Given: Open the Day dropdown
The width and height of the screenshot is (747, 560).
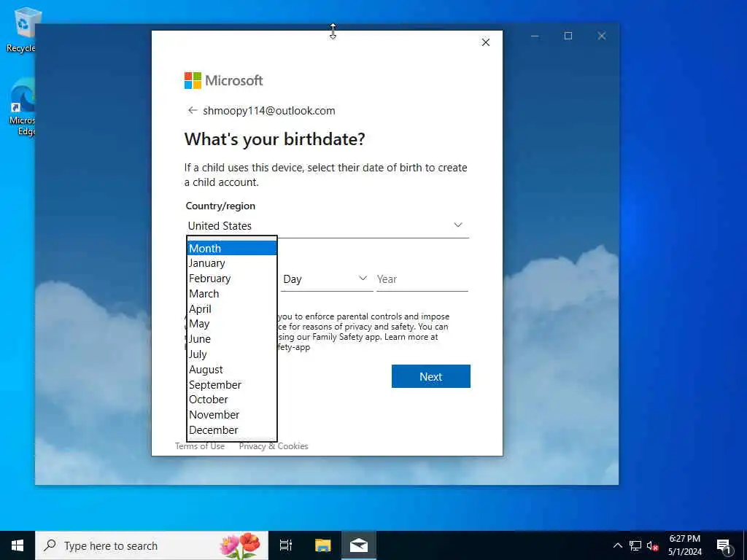Looking at the screenshot, I should click(x=326, y=279).
